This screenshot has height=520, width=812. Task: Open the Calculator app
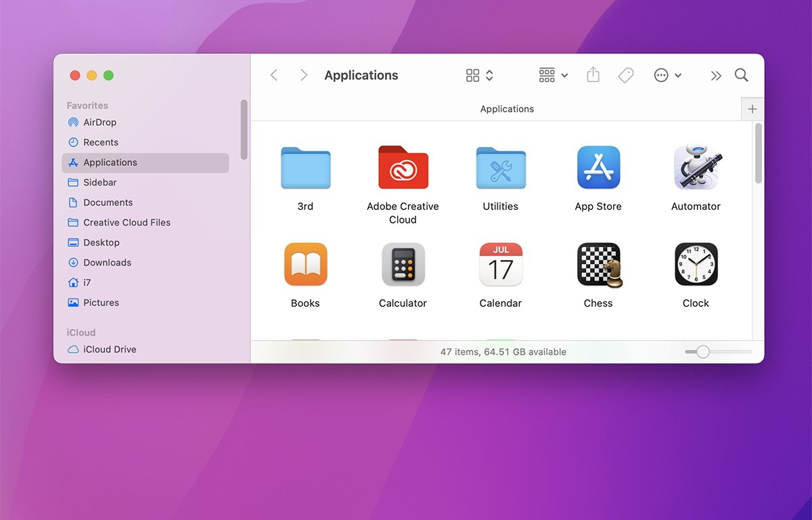click(403, 264)
